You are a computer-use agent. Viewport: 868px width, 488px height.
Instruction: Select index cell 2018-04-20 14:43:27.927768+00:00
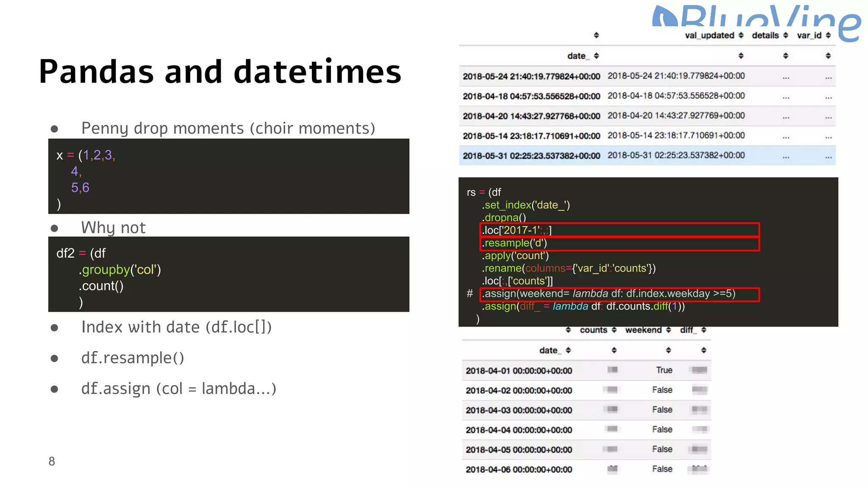[x=531, y=116]
